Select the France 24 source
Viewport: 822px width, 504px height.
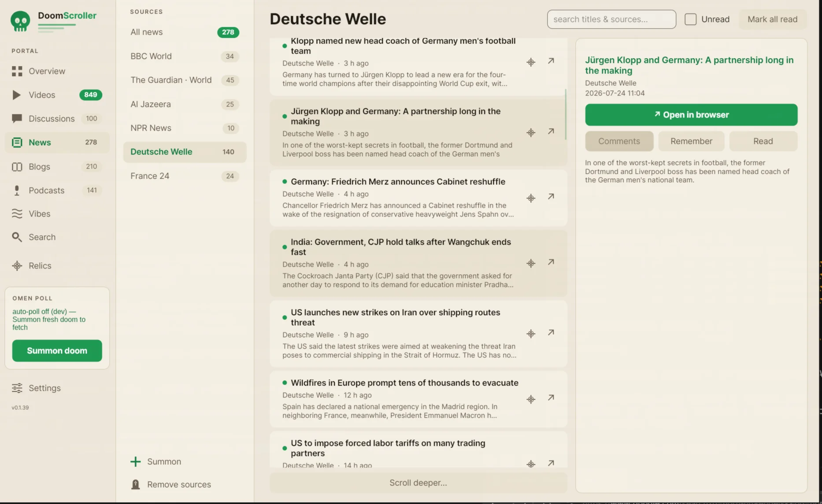pyautogui.click(x=185, y=176)
